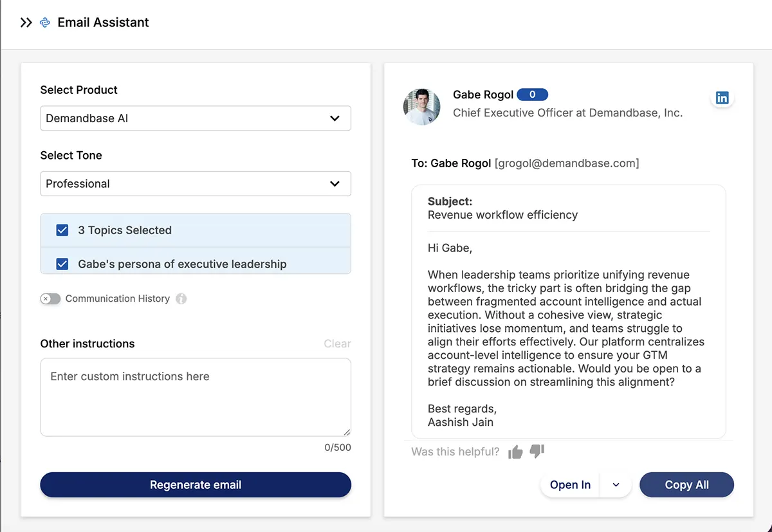The width and height of the screenshot is (772, 532).
Task: Click the Chief Executive Officer title text
Action: pos(567,113)
